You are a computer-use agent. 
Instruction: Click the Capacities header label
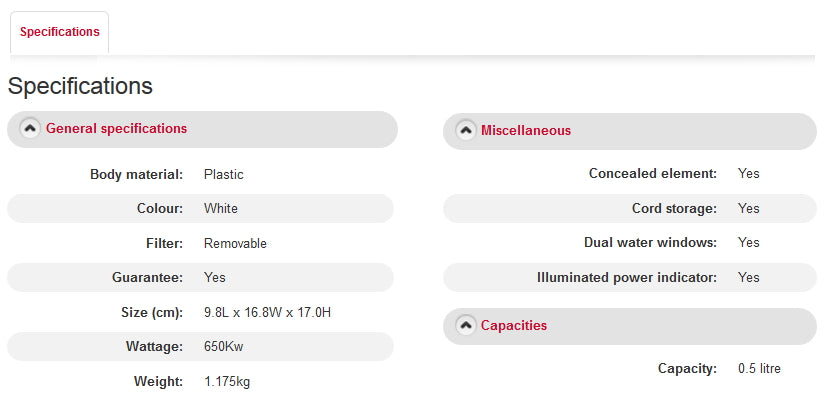(x=514, y=326)
